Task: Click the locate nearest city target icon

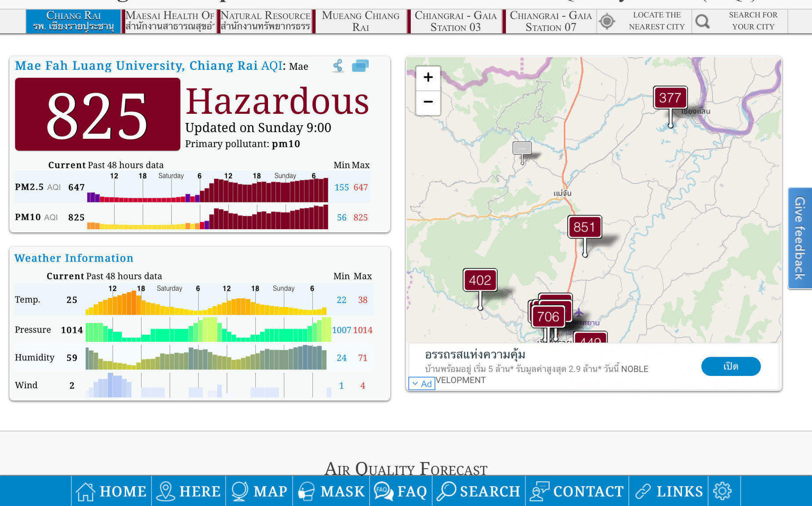Action: click(607, 21)
